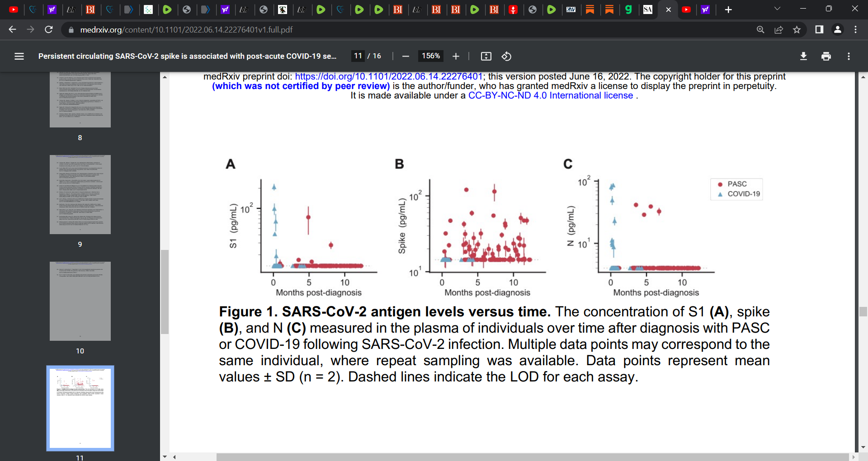Click the horizontal scrollbar at bottom
Screen dimensions: 868x461
point(533,457)
